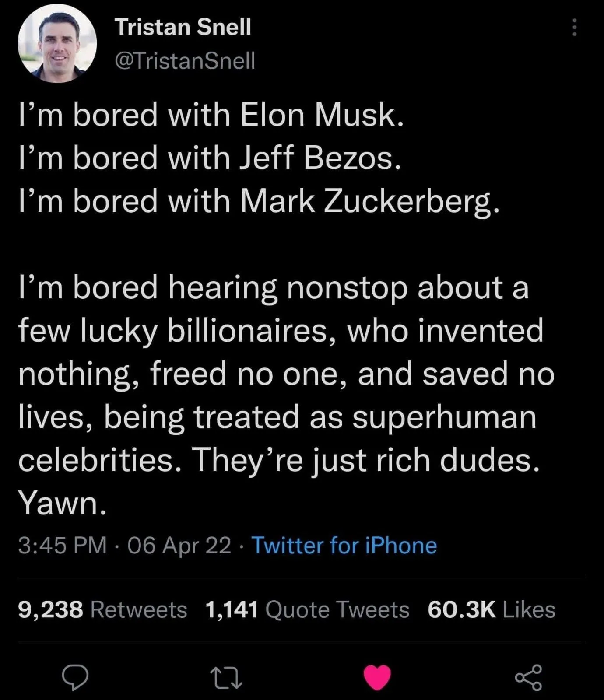Open Tristan Snell's profile picture
Image resolution: width=604 pixels, height=700 pixels.
57,44
